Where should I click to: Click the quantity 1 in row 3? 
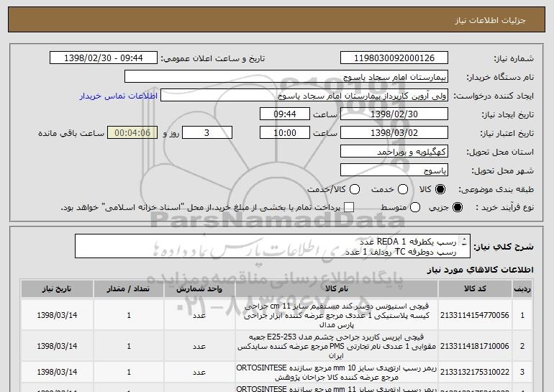click(129, 372)
